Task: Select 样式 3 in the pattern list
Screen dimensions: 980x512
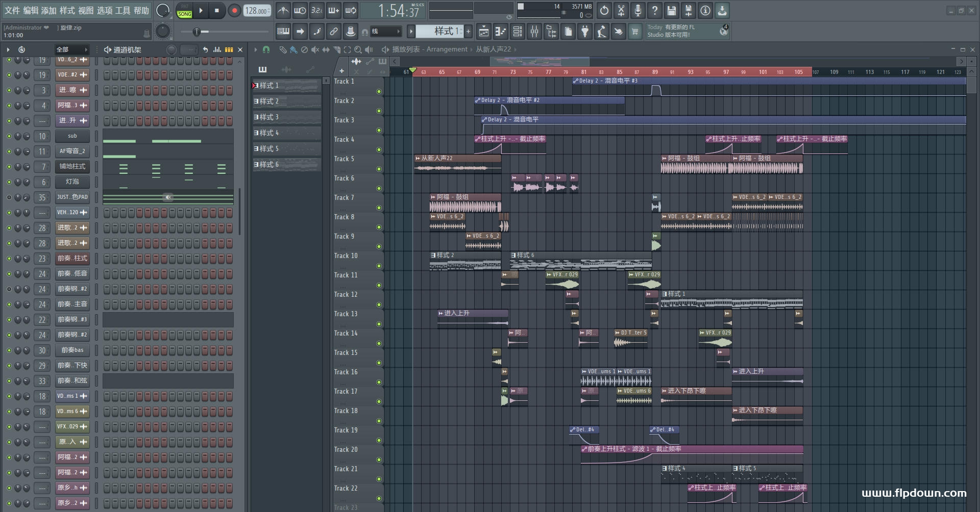Action: coord(287,117)
